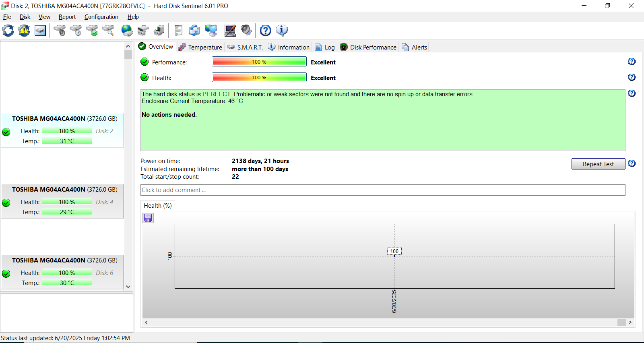Click the disk with magnifier surface test icon
Image resolution: width=644 pixels, height=343 pixels.
(108, 31)
